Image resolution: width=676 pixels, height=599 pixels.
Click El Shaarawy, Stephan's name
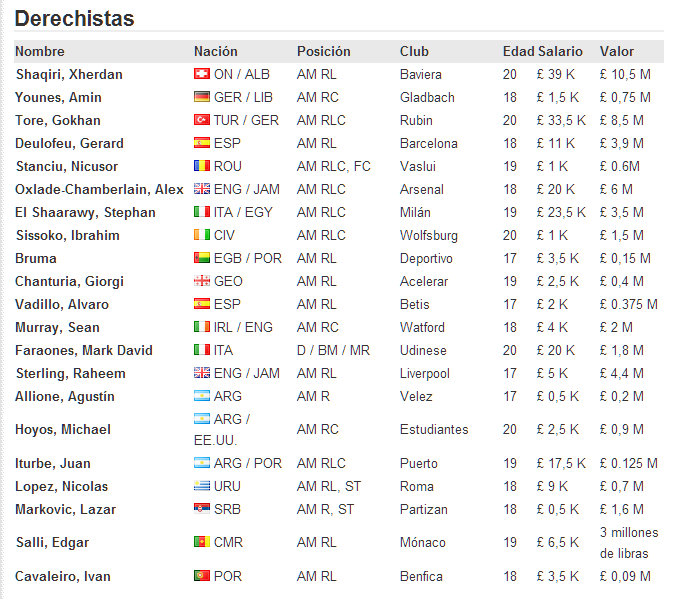(85, 212)
